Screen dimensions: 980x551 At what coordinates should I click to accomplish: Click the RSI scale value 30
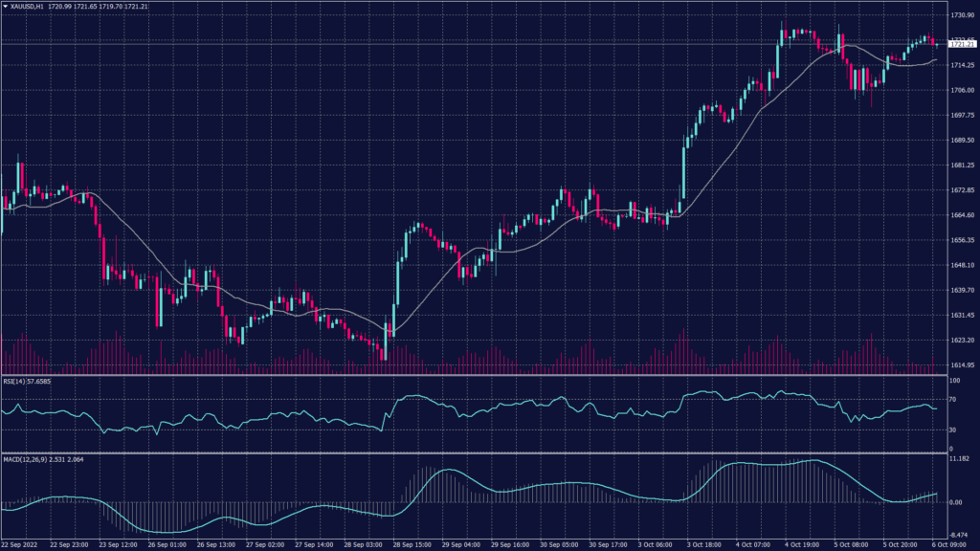[953, 430]
